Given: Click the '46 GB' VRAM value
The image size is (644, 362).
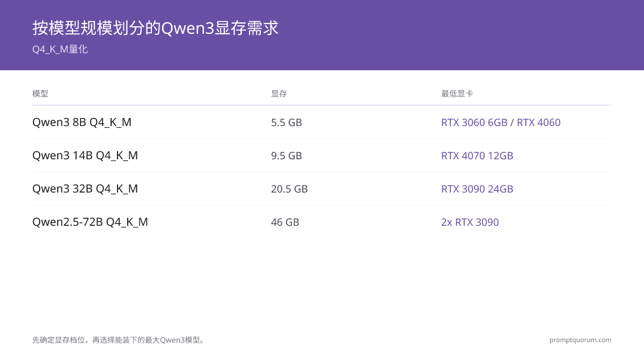Looking at the screenshot, I should (285, 222).
